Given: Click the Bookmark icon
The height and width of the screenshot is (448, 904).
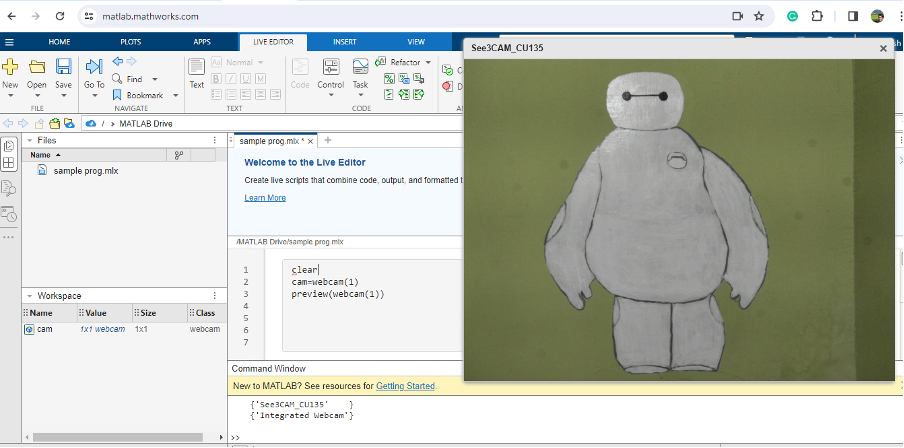Looking at the screenshot, I should [117, 95].
